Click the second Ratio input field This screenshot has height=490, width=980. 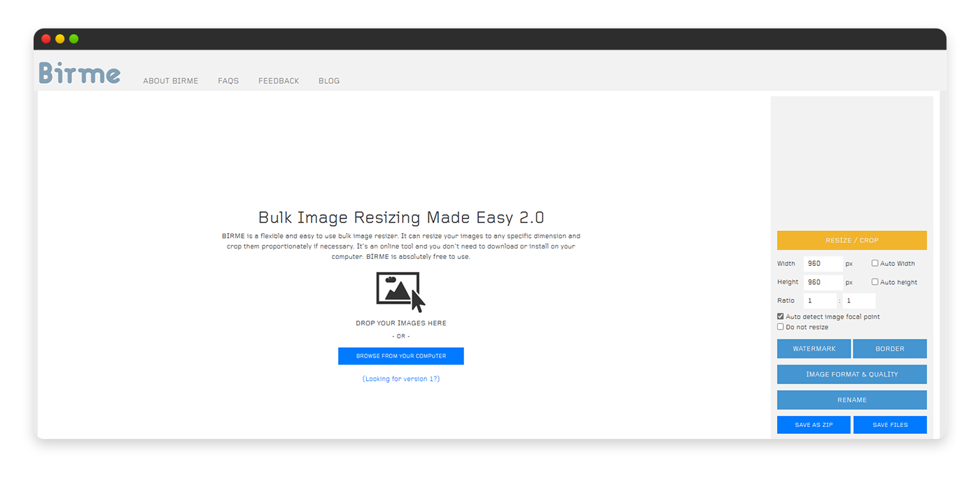coord(859,300)
